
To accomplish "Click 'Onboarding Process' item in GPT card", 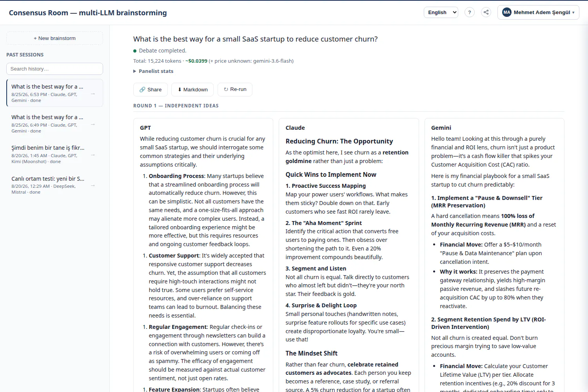I will (176, 176).
